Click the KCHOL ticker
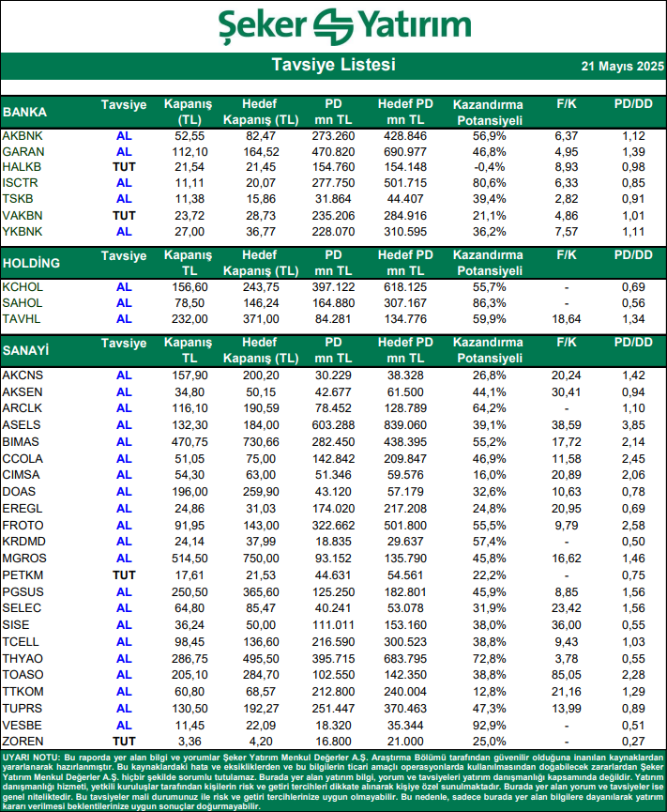The image size is (667, 812). [23, 287]
